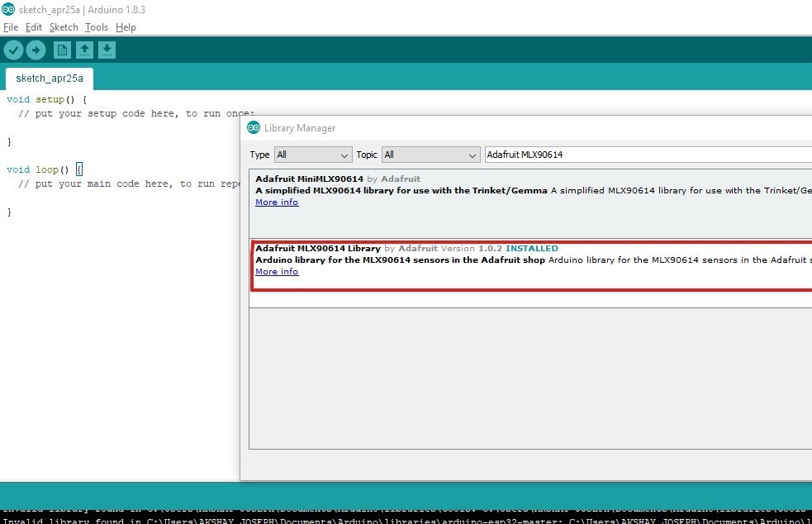Open the File menu
Screen dimensions: 812x524
(x=11, y=27)
